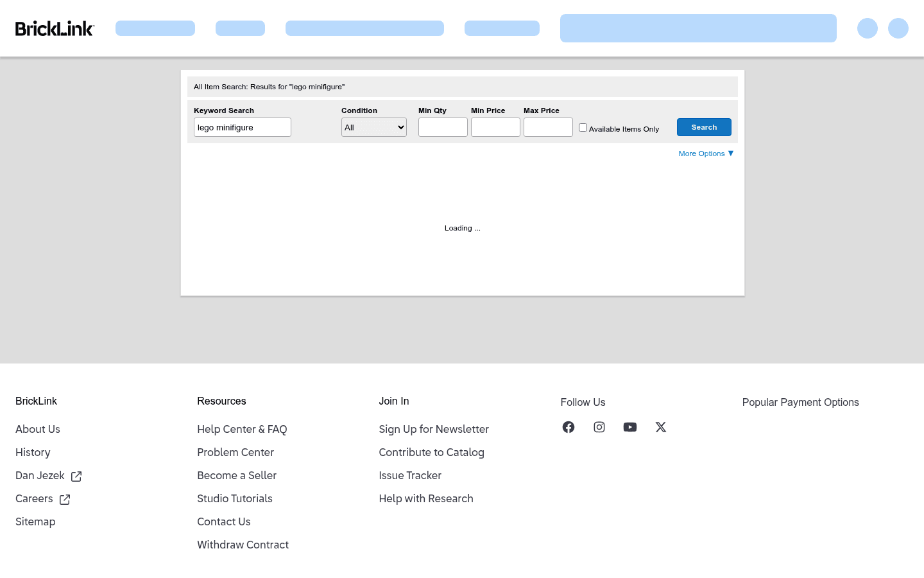The height and width of the screenshot is (578, 924).
Task: Click the Follow Us heading
Action: pyautogui.click(x=583, y=402)
